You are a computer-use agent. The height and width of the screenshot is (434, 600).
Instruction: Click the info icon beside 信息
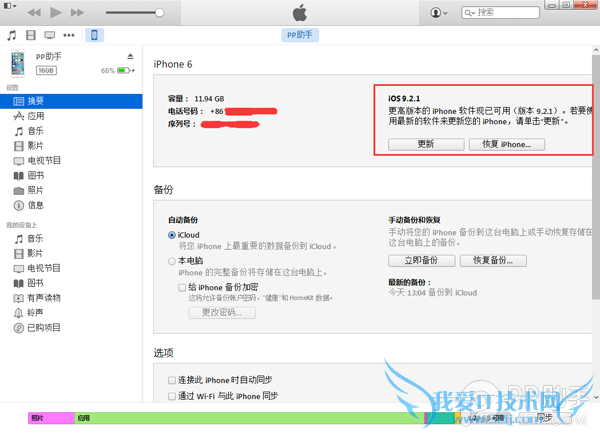tap(19, 206)
